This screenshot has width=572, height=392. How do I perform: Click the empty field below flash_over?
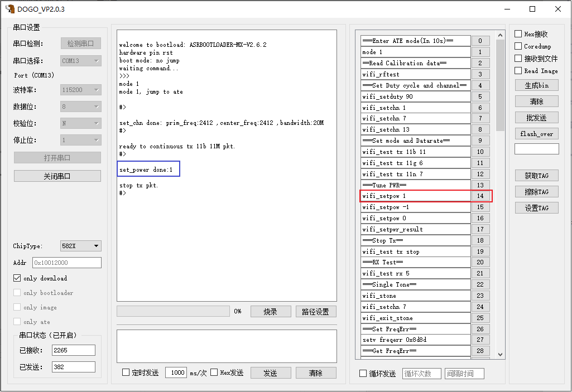pyautogui.click(x=537, y=149)
